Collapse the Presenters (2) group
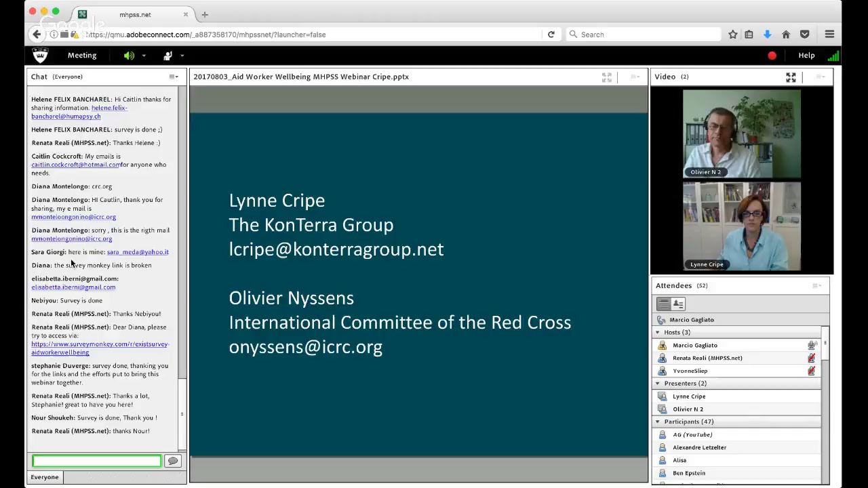 tap(657, 384)
